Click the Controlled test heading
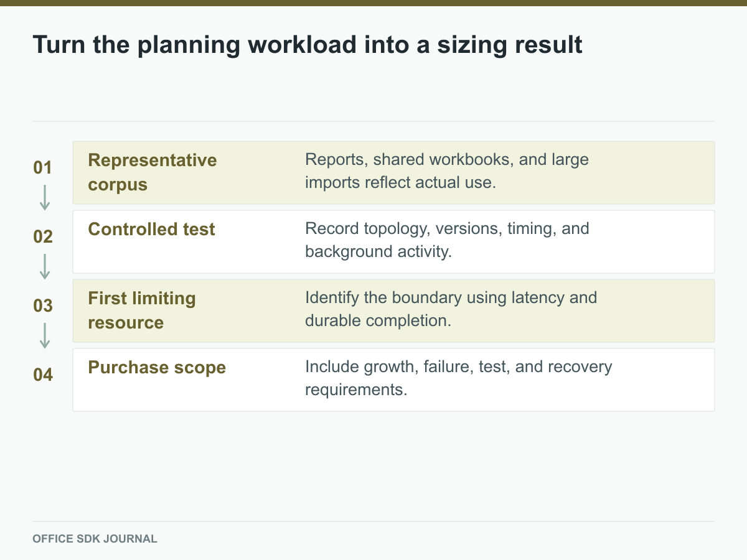Screen dimensions: 747x560 pos(152,229)
